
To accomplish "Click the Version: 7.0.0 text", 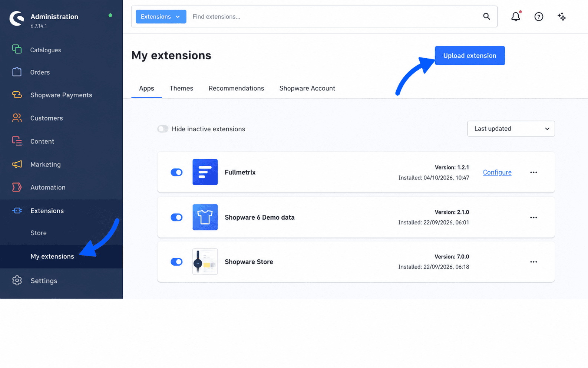I will pos(452,257).
